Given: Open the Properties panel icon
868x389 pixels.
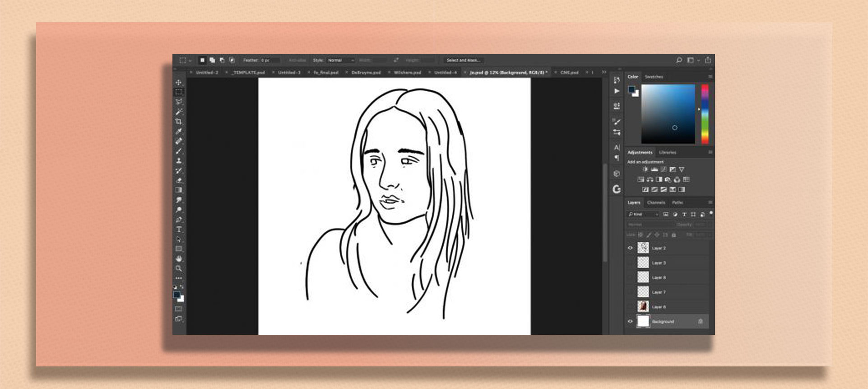Looking at the screenshot, I should (x=617, y=106).
